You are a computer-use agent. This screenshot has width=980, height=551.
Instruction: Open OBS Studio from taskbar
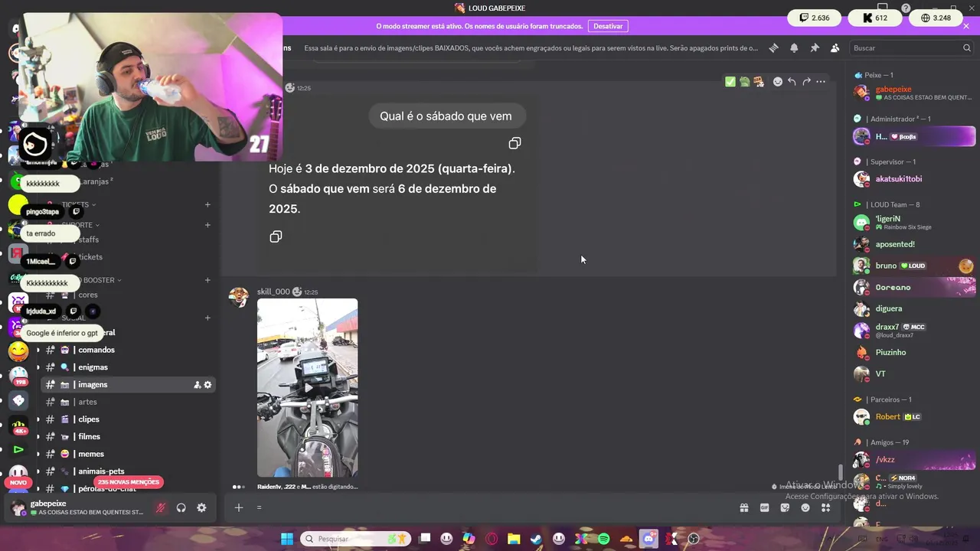click(694, 539)
